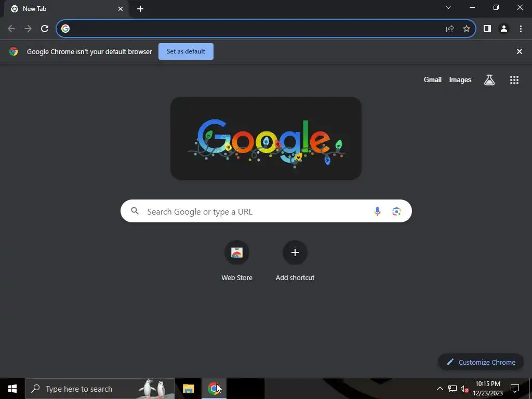Reload the page with the refresh icon
Screen dimensions: 532x399
tap(45, 29)
